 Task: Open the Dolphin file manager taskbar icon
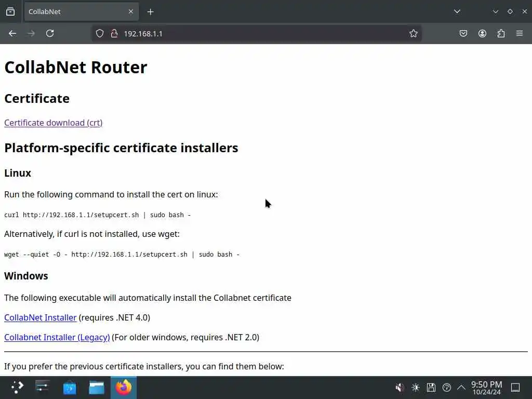[96, 387]
